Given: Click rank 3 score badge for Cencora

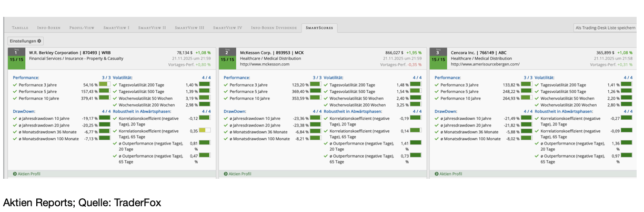Looking at the screenshot, I should (438, 56).
